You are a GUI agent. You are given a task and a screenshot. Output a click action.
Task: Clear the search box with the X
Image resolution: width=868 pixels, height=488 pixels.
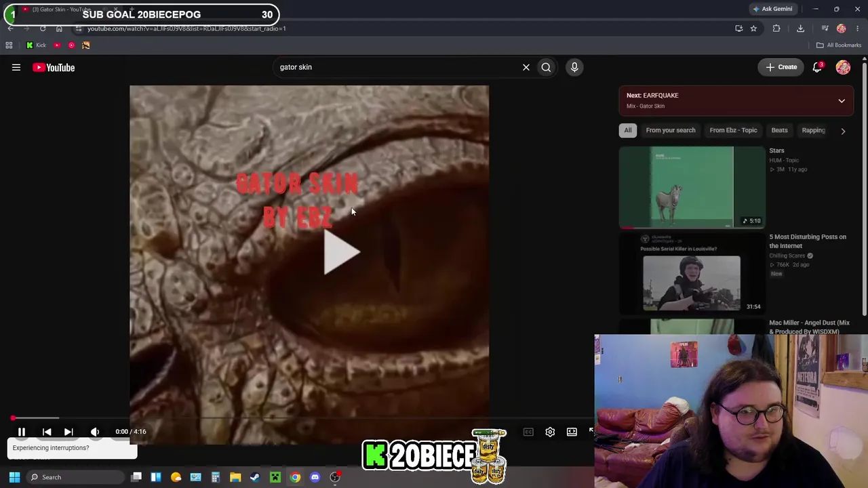click(526, 67)
